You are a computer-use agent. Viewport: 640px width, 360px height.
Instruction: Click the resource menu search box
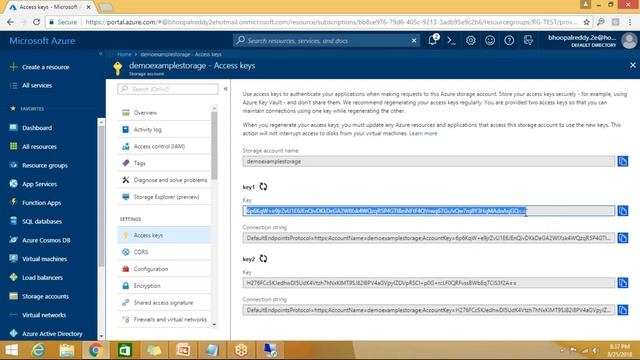(168, 89)
